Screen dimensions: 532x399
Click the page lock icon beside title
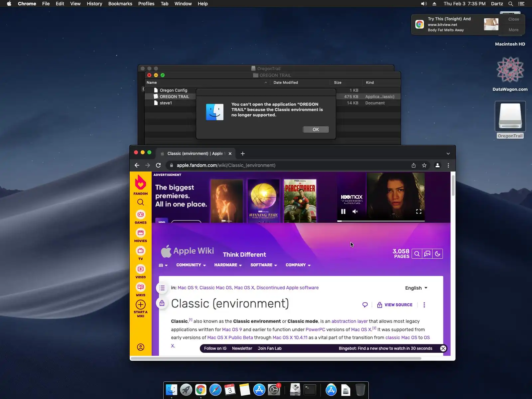162,303
